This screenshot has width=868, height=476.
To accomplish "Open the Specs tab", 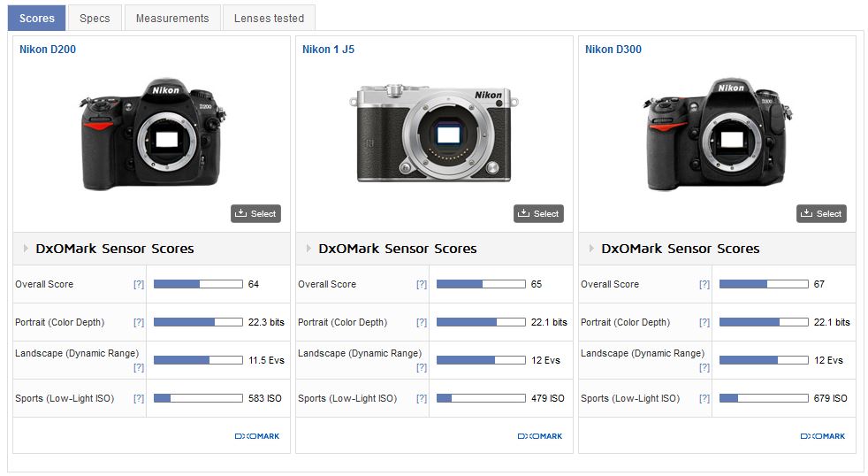I will 95,19.
